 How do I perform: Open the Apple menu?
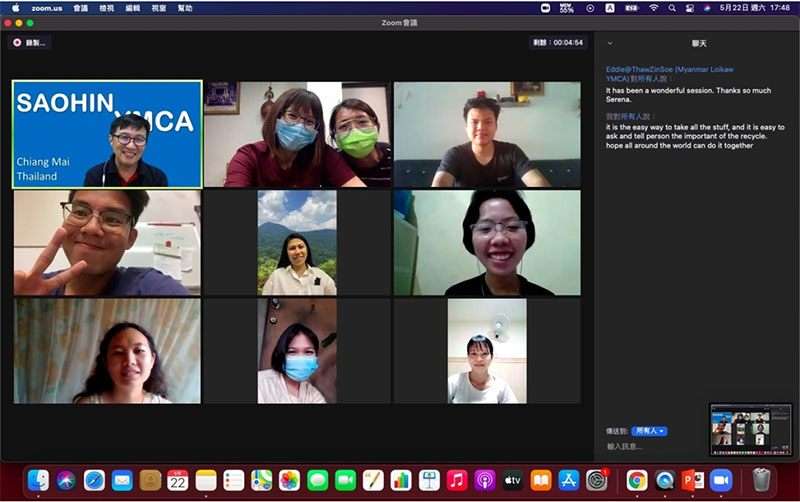click(x=15, y=8)
